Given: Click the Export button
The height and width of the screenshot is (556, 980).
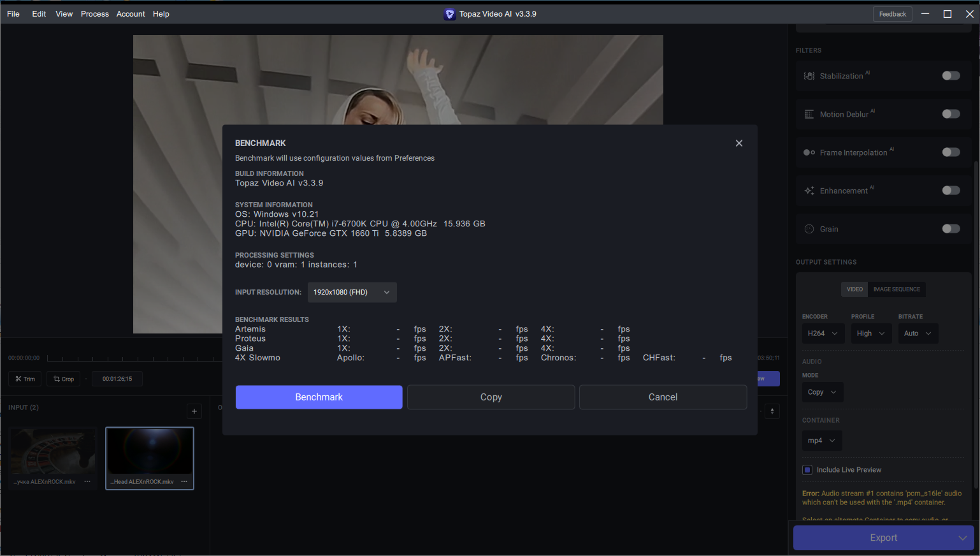Looking at the screenshot, I should (x=884, y=538).
